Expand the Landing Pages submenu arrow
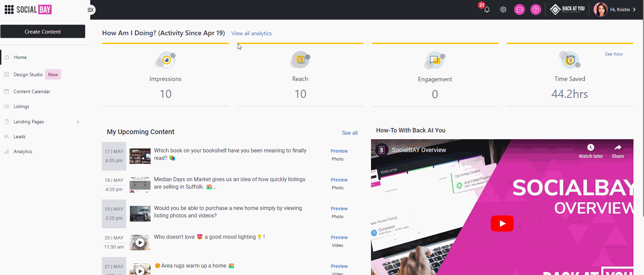Screen dimensions: 644x275 click(78, 122)
